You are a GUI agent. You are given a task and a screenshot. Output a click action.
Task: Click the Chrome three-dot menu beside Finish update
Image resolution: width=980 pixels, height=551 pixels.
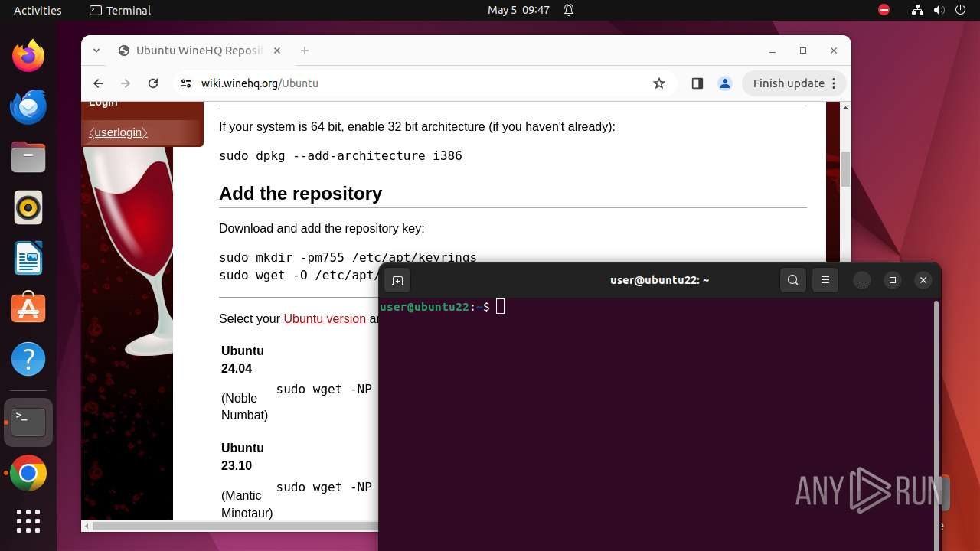tap(835, 83)
